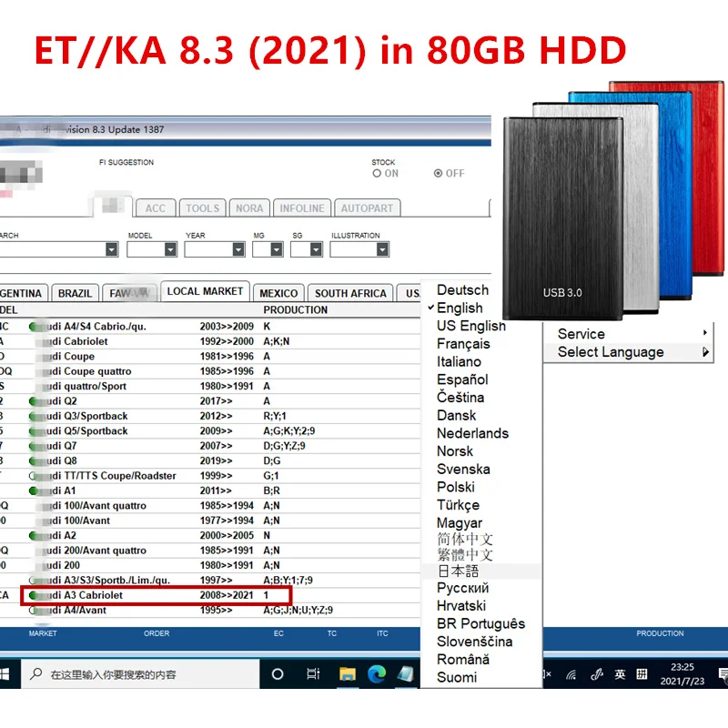Viewport: 728px width, 728px height.
Task: Expand the SG dropdown
Action: pyautogui.click(x=316, y=249)
